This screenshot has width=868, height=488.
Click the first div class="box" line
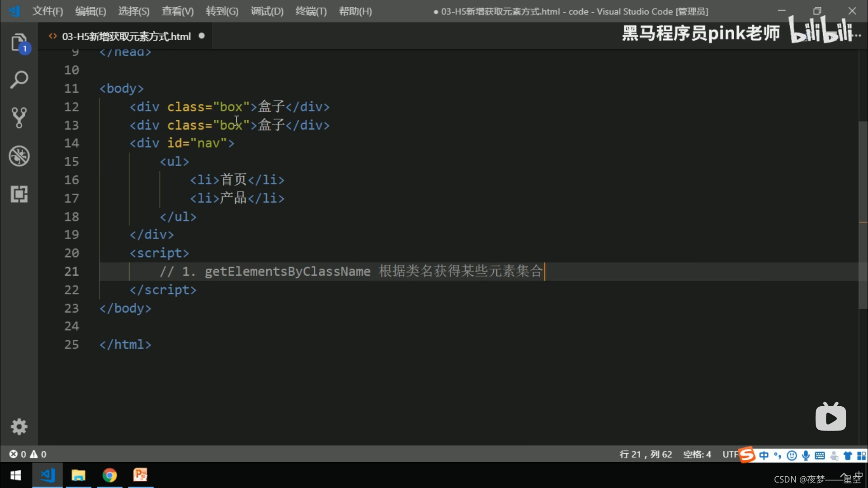pos(230,107)
